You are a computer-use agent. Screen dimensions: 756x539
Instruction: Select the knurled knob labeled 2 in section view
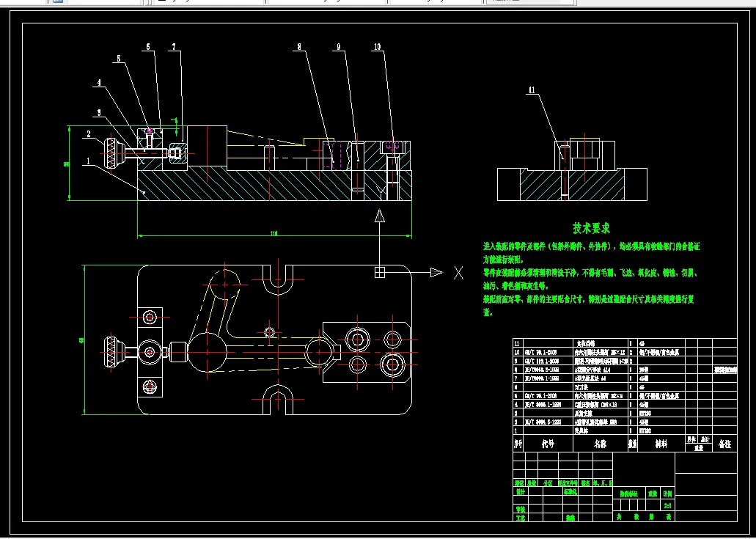click(111, 153)
